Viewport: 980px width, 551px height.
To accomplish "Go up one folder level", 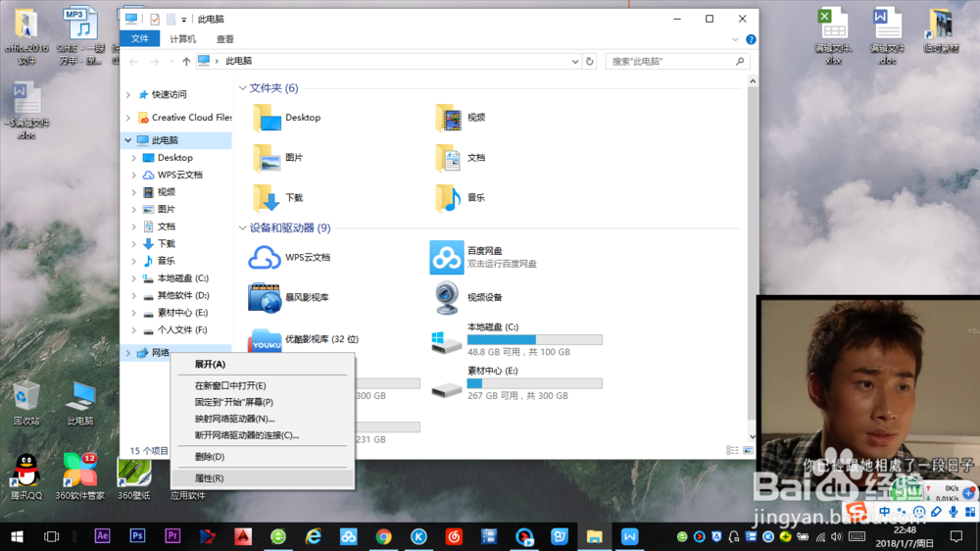I will coord(186,62).
